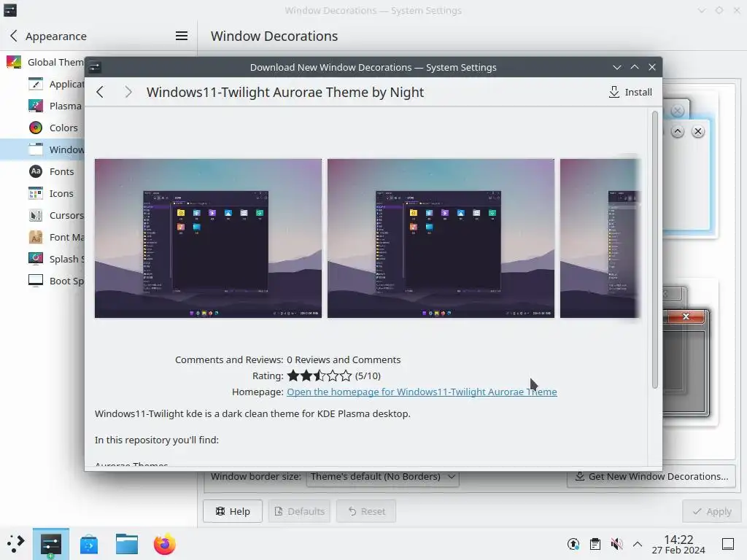Click "0 Reviews and Comments" text
This screenshot has width=747, height=560.
click(344, 359)
